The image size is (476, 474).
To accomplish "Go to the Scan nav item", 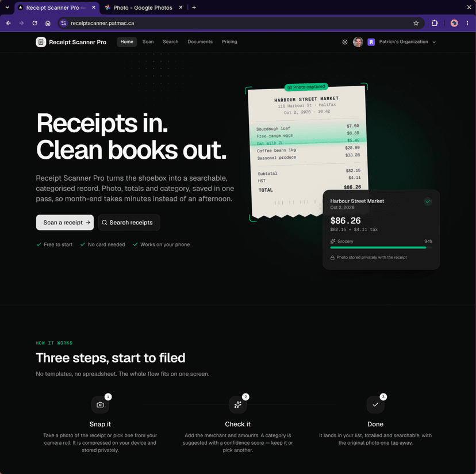I will click(148, 42).
